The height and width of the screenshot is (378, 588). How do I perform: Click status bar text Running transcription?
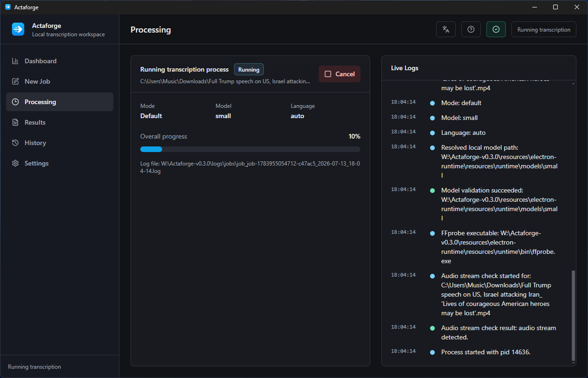tap(34, 367)
